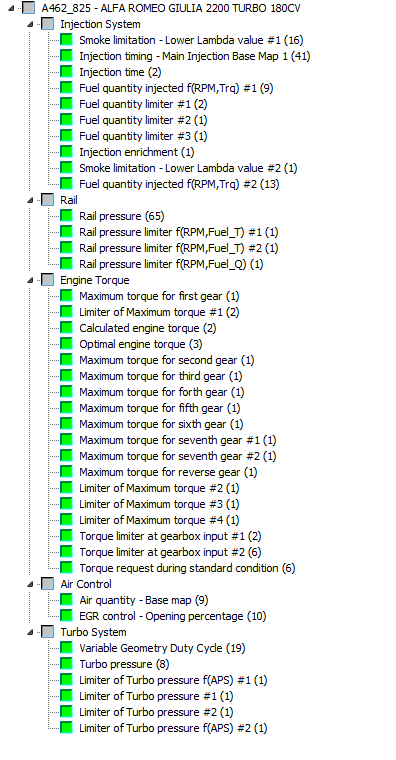Click green icon for Rail pressure limiter f(RPM,Fuel_Q)
Viewport: 396px width, 760px height.
tap(66, 264)
